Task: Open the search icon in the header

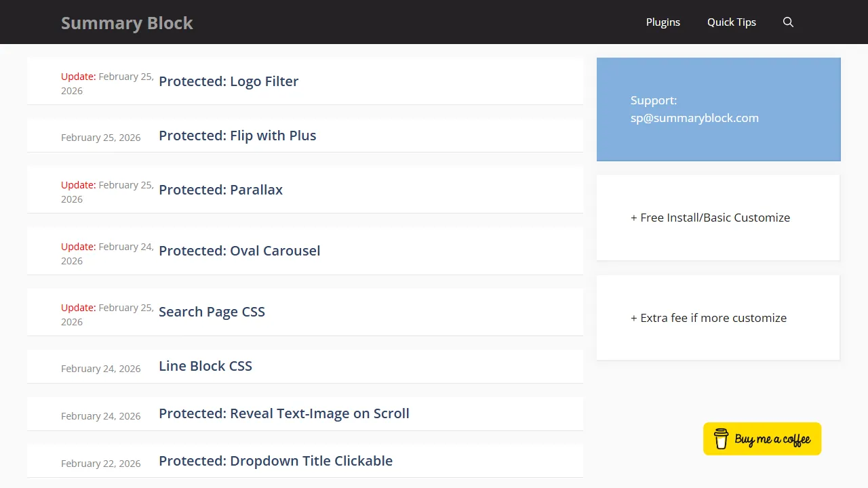Action: point(788,22)
